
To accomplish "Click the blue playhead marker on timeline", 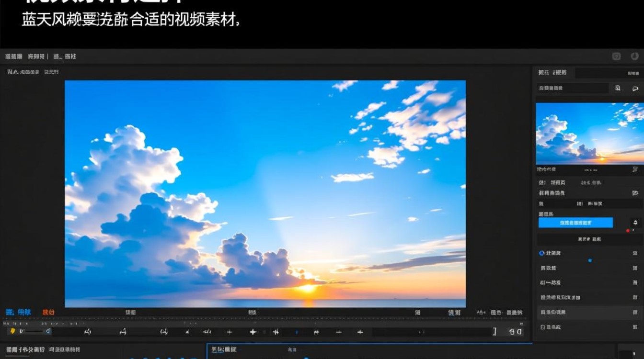I will click(297, 332).
